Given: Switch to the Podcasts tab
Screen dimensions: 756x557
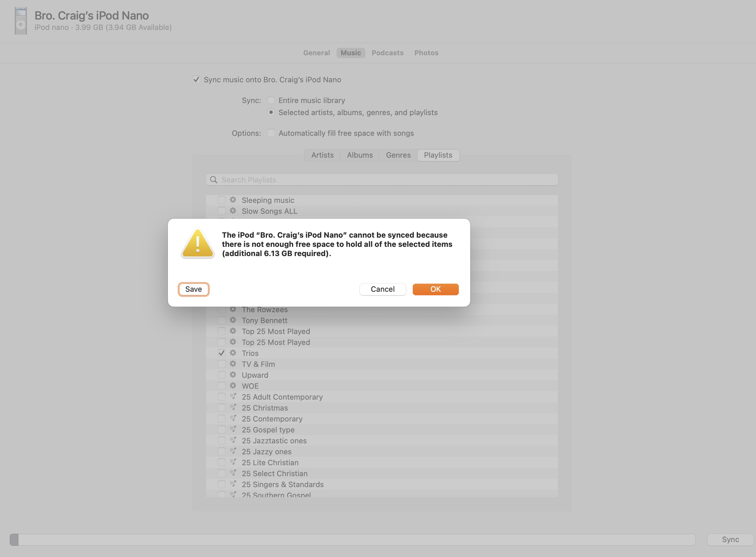Looking at the screenshot, I should click(x=387, y=53).
